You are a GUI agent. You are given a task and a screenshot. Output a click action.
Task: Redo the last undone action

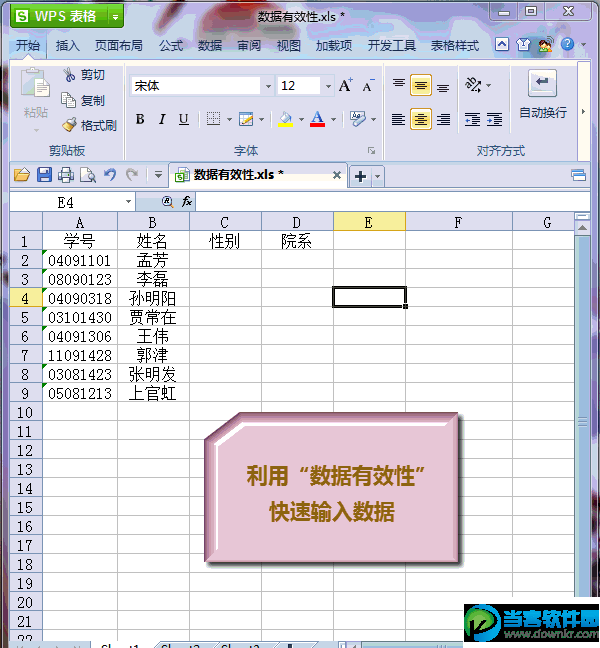(x=132, y=174)
